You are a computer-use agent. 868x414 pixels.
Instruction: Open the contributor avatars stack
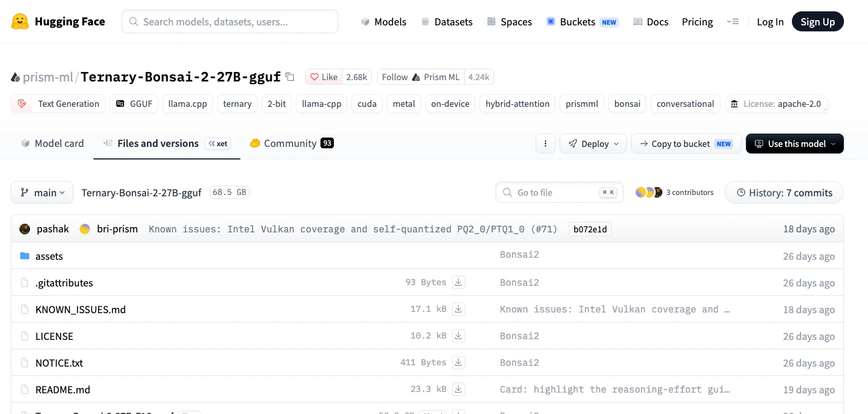coord(649,192)
